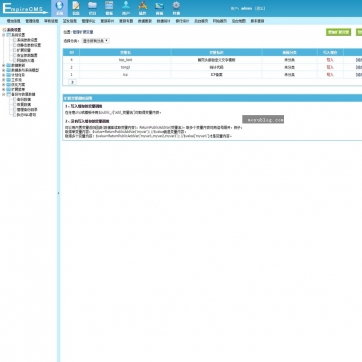Screen dimensions: 362x362
Task: Open the Templates section icon
Action: click(109, 6)
